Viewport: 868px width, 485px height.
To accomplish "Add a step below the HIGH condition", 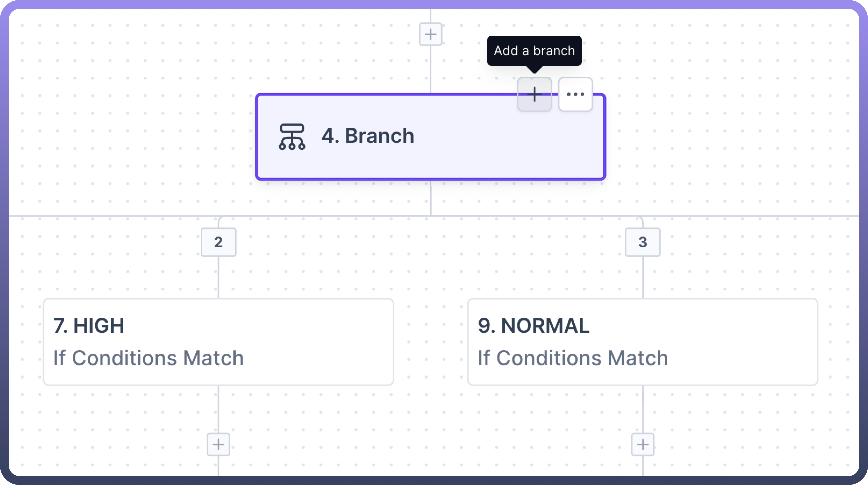I will pyautogui.click(x=218, y=444).
